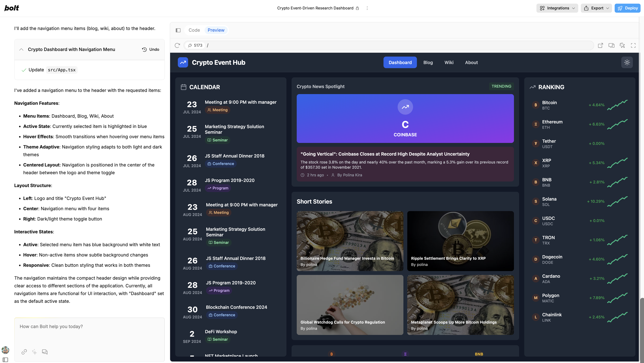The height and width of the screenshot is (363, 644).
Task: Click the Meeting tag for 23 JUL event
Action: click(217, 110)
